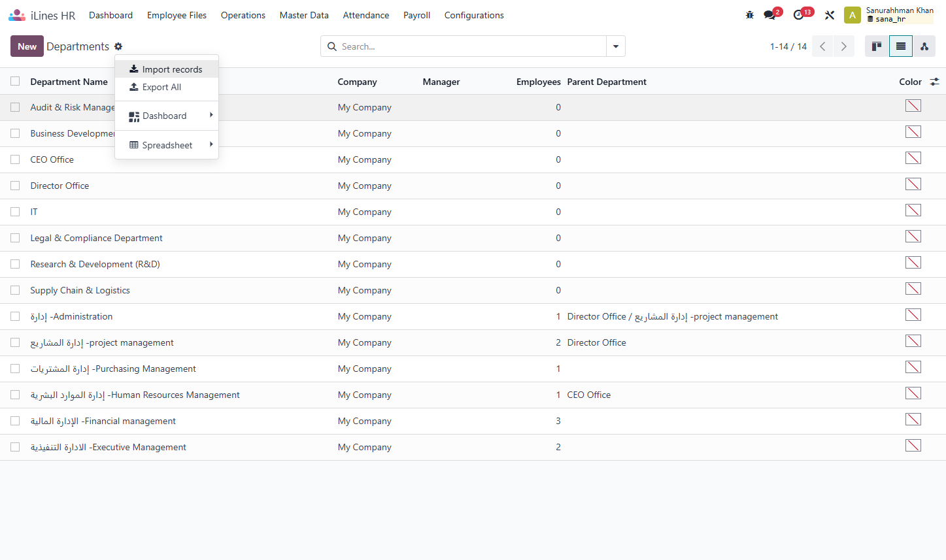Expand the Spreadsheet submenu
The height and width of the screenshot is (560, 946).
click(x=167, y=145)
